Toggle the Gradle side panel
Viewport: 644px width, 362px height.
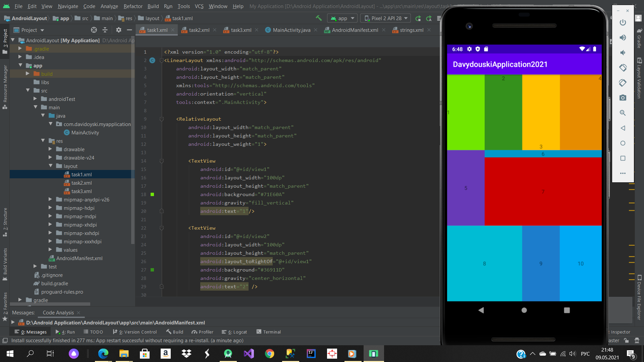point(639,38)
